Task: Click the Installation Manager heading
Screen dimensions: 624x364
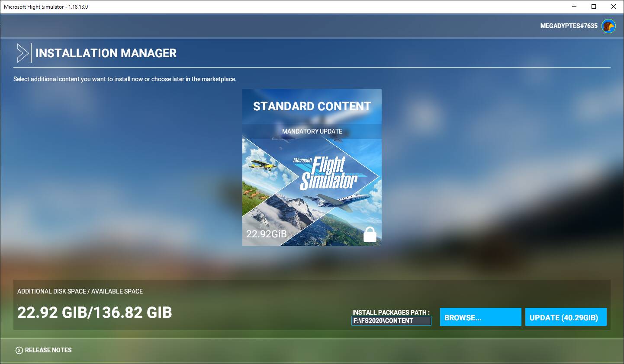Action: 106,53
